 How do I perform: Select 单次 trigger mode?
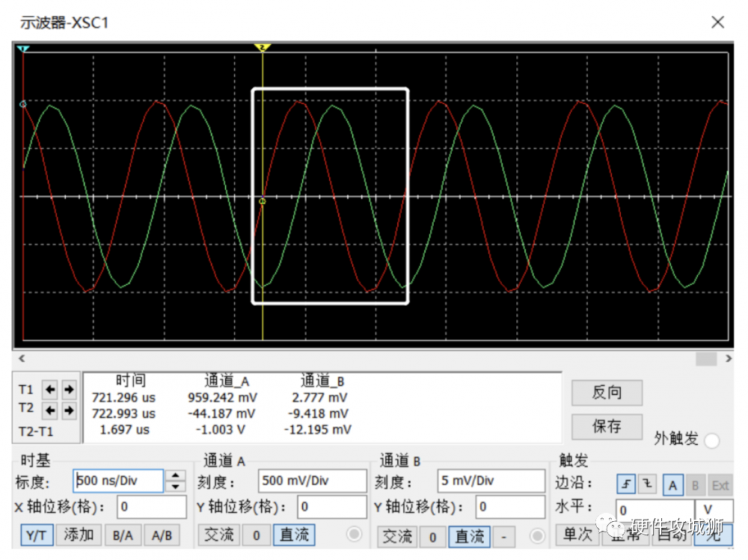577,535
